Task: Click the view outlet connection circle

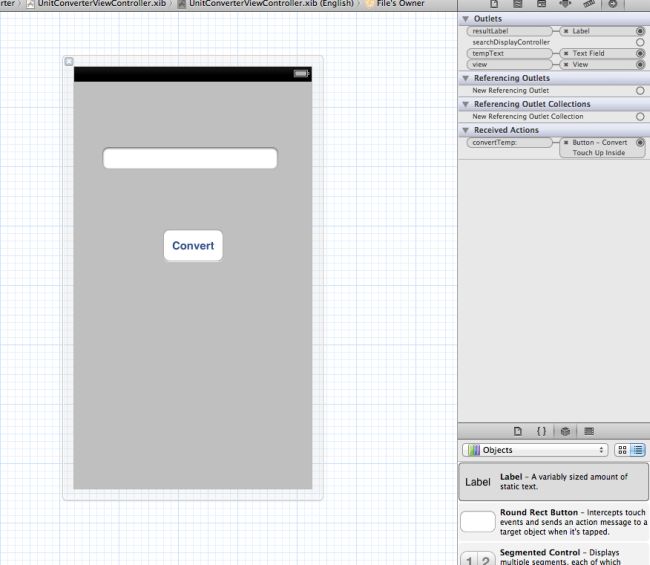Action: 640,65
